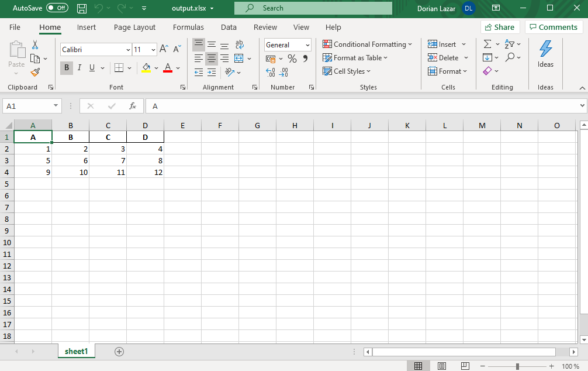Open the Fill Color dropdown arrow
Viewport: 588px width, 371px height.
tap(157, 68)
